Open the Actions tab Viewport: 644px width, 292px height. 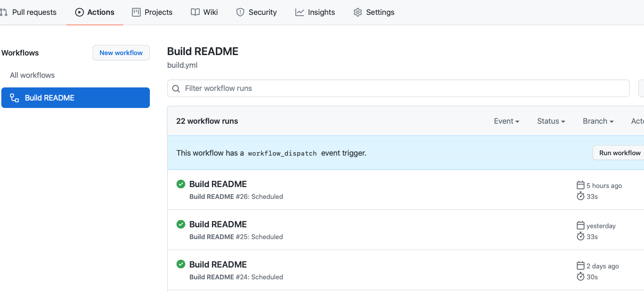(x=95, y=12)
